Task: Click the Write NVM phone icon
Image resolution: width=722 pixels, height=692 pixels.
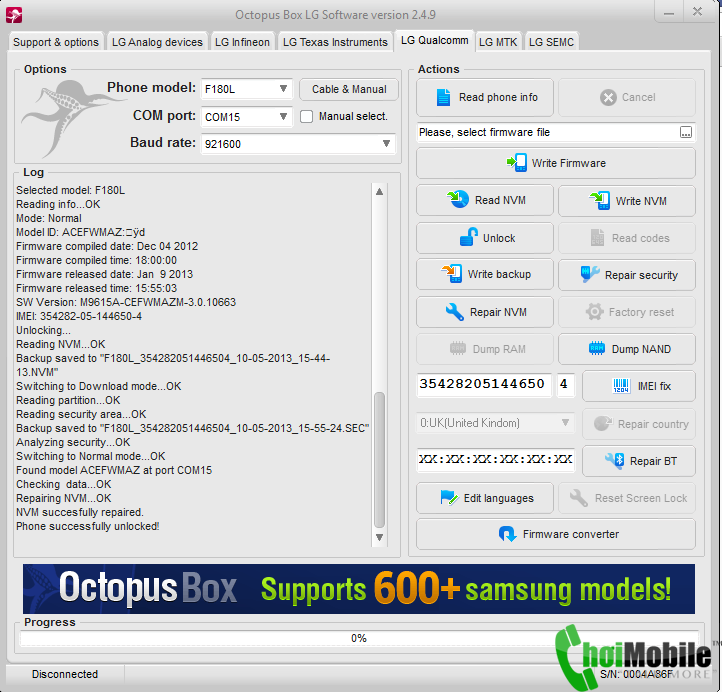Action: click(x=599, y=200)
